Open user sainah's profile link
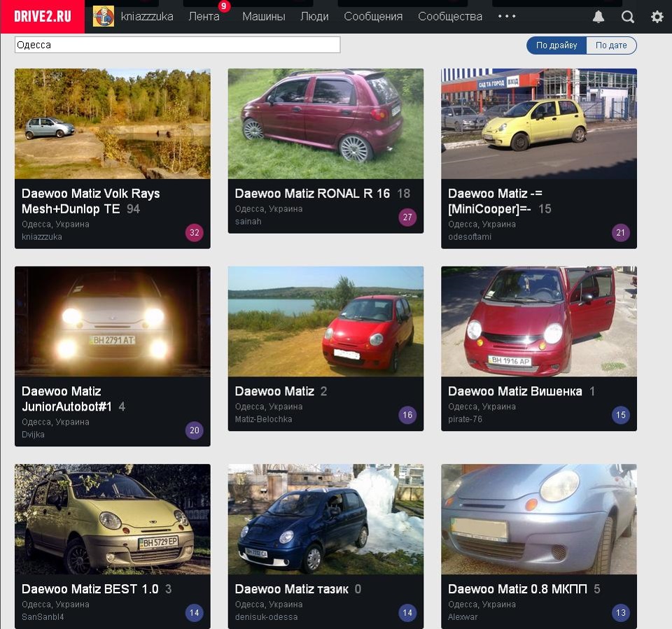Image resolution: width=672 pixels, height=629 pixels. pyautogui.click(x=248, y=222)
